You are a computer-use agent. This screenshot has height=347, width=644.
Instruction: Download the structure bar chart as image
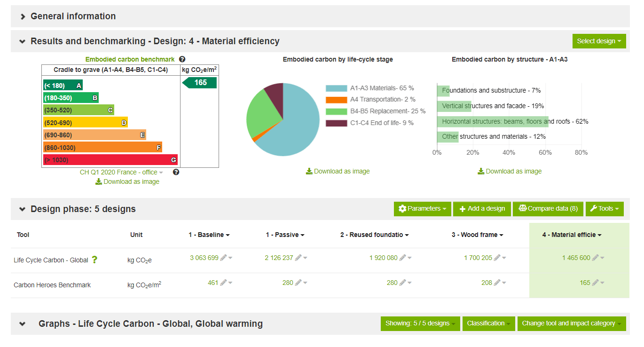[510, 172]
